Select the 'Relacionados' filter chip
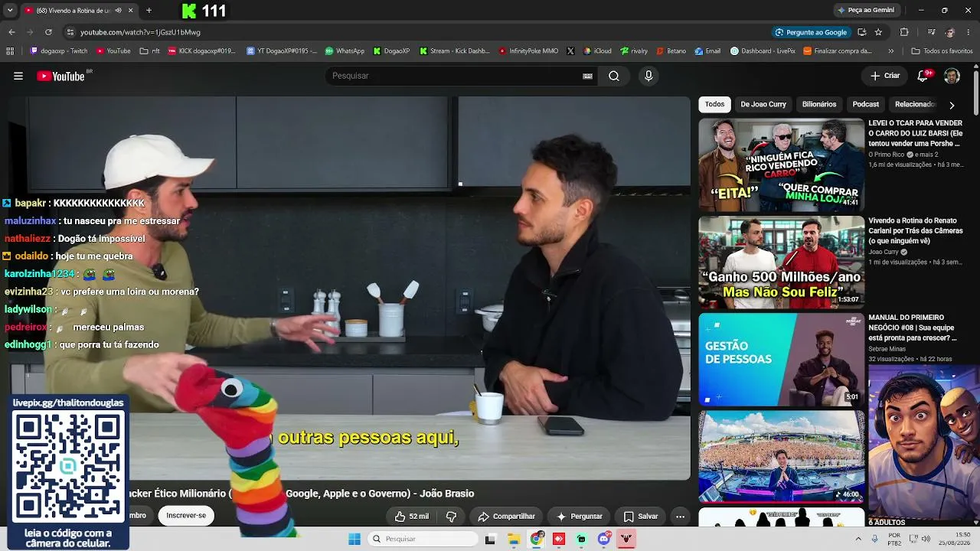Image resolution: width=980 pixels, height=551 pixels. (x=915, y=104)
